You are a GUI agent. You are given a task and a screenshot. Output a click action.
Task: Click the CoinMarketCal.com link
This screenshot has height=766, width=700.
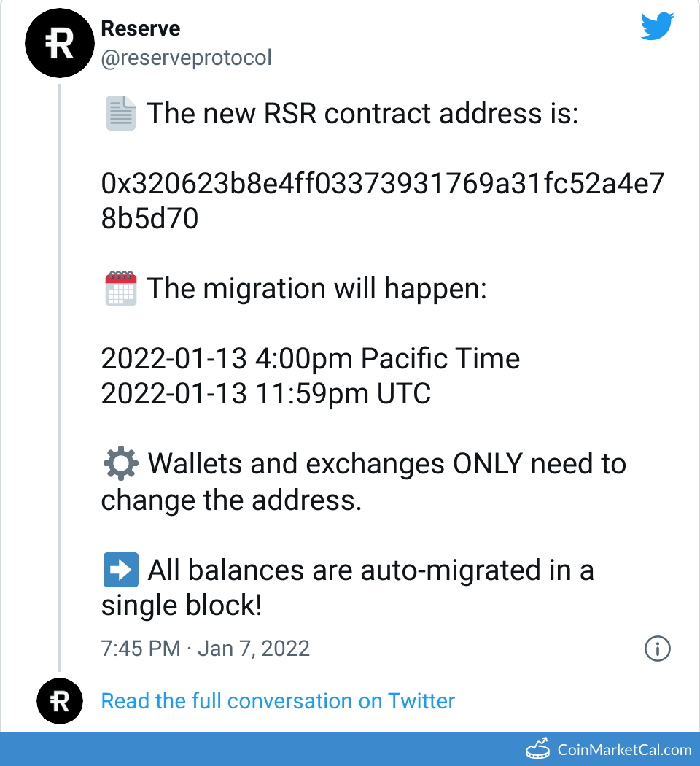coord(623,748)
